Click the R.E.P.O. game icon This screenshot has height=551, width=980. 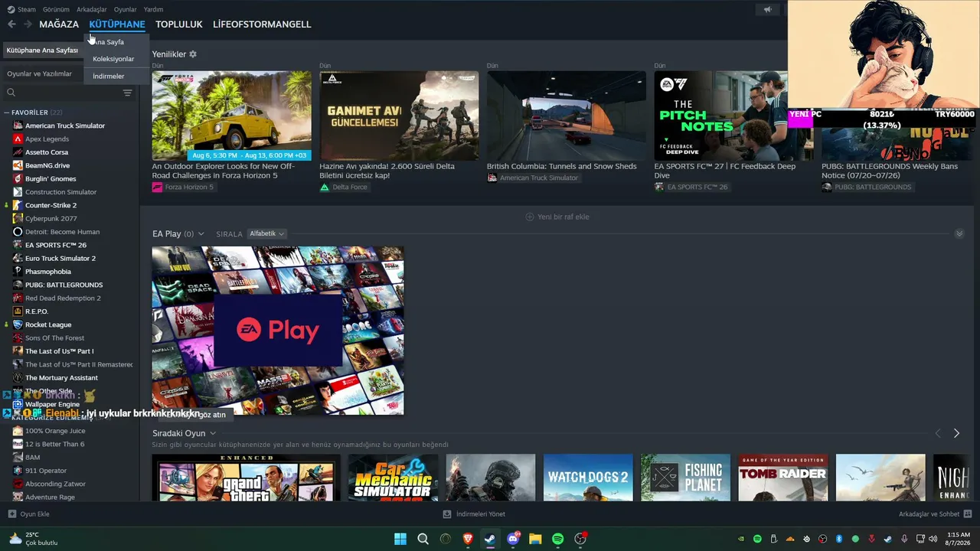click(x=18, y=311)
